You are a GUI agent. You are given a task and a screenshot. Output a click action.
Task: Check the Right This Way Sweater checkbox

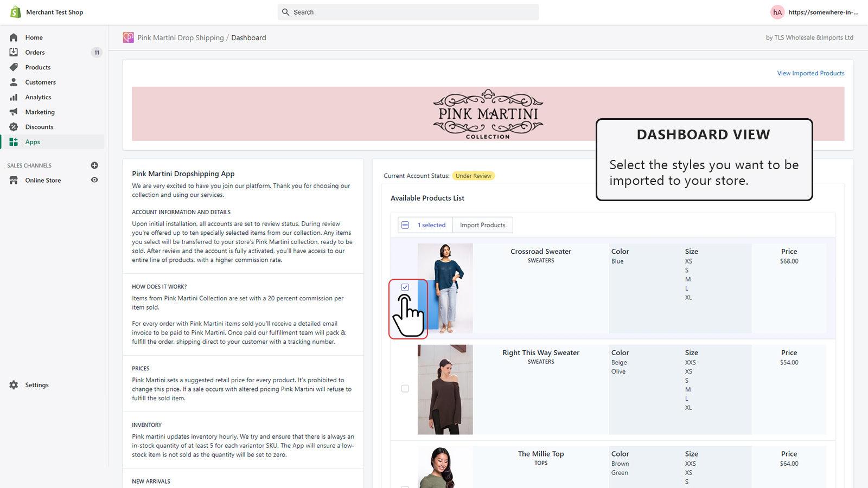point(405,389)
